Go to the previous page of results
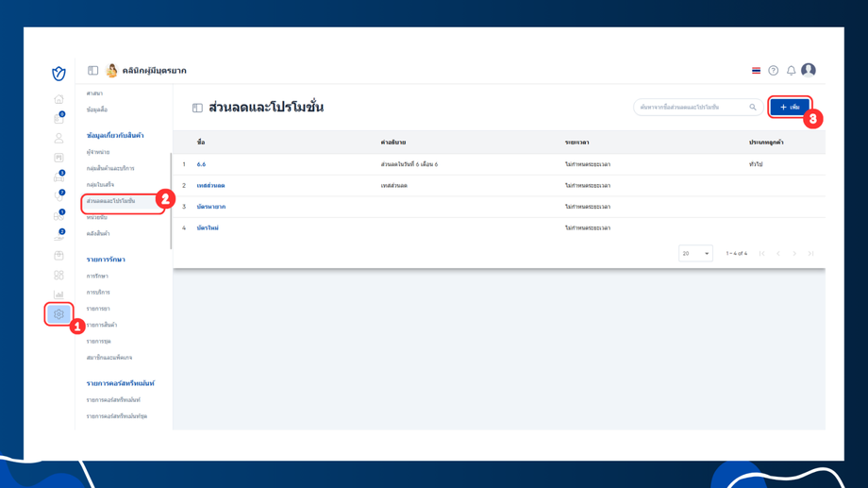The image size is (868, 488). point(777,253)
